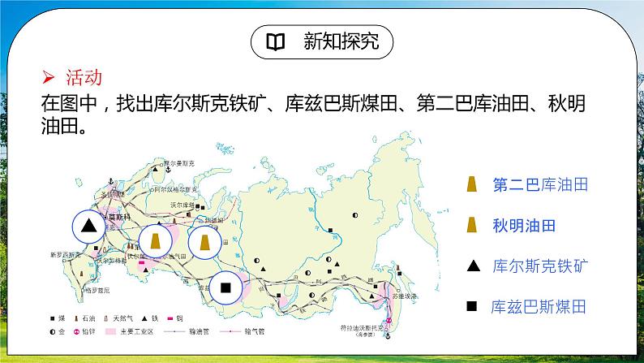Click the 输油管 legend text
The width and height of the screenshot is (644, 363).
point(199,332)
